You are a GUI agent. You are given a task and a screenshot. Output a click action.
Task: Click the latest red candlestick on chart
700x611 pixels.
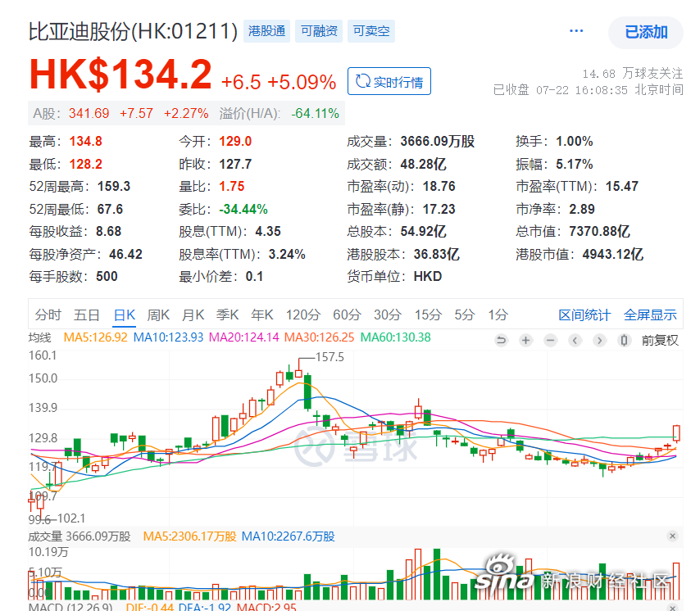[676, 433]
